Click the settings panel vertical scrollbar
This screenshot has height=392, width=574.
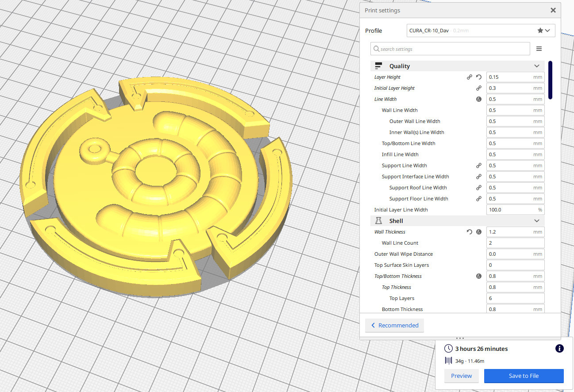coord(550,80)
